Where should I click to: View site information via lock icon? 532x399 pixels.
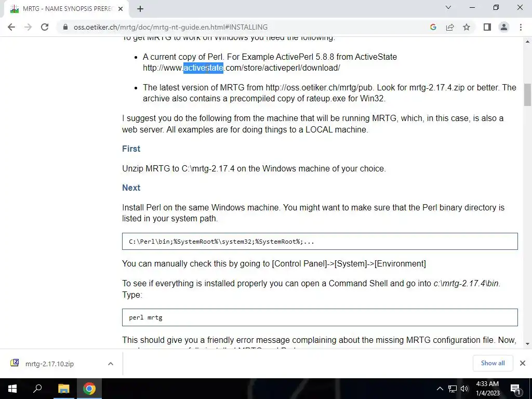65,27
